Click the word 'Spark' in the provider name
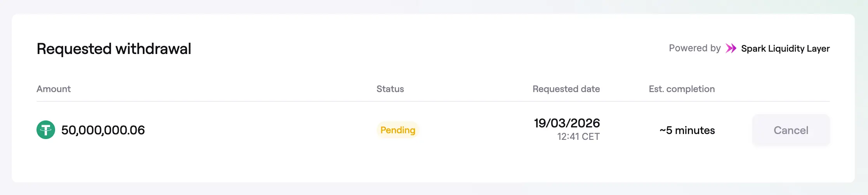The image size is (868, 195). [x=753, y=49]
